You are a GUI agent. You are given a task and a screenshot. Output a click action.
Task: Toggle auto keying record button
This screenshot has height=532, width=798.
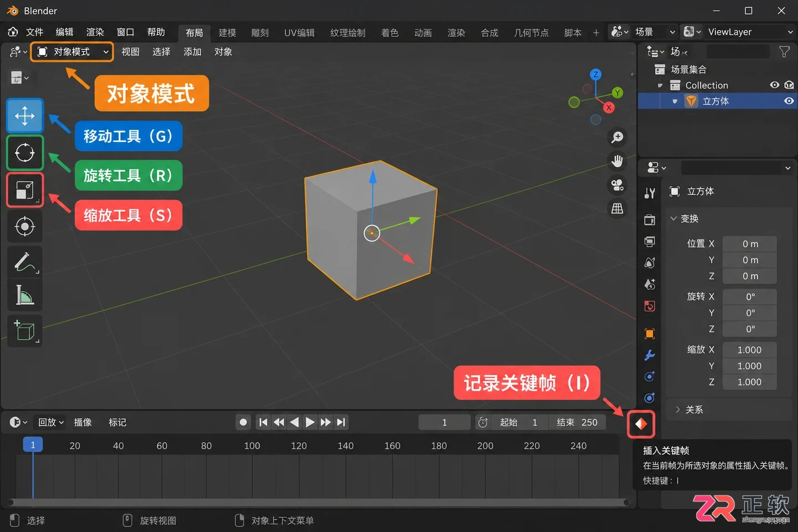click(x=243, y=422)
